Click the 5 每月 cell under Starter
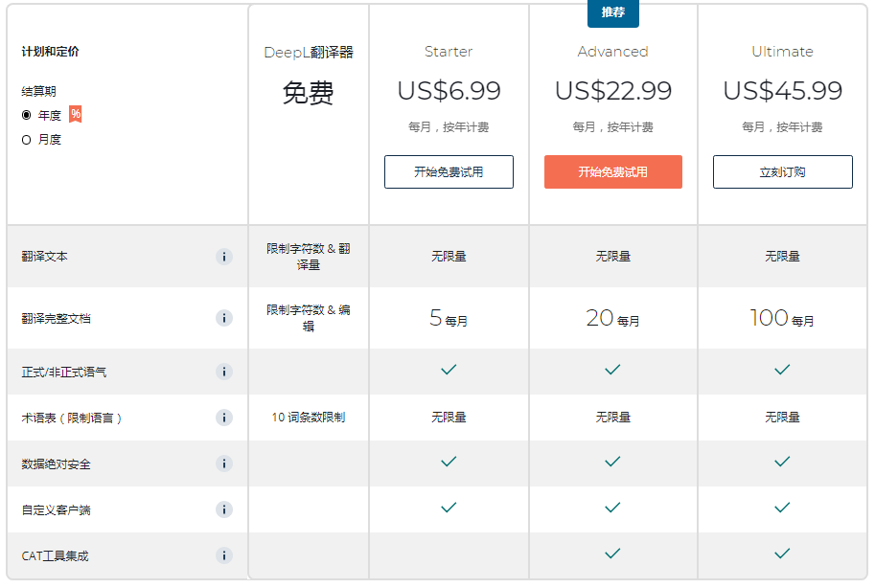 point(449,318)
